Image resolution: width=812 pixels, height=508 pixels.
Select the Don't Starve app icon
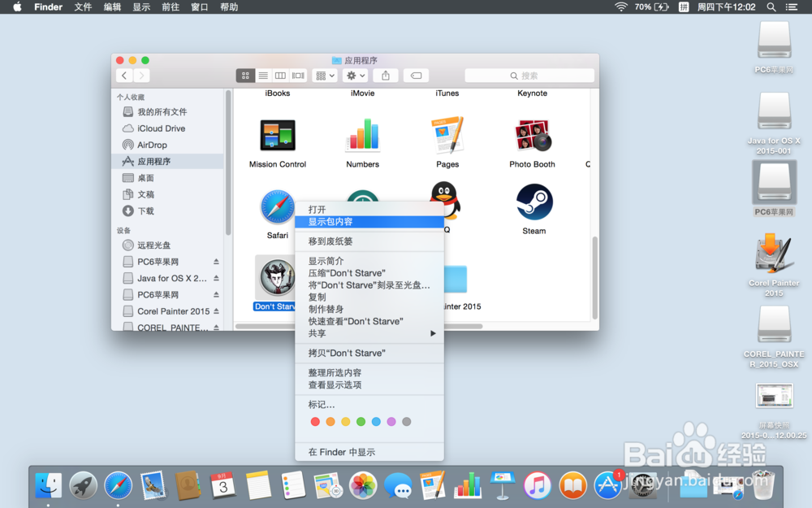pyautogui.click(x=277, y=276)
